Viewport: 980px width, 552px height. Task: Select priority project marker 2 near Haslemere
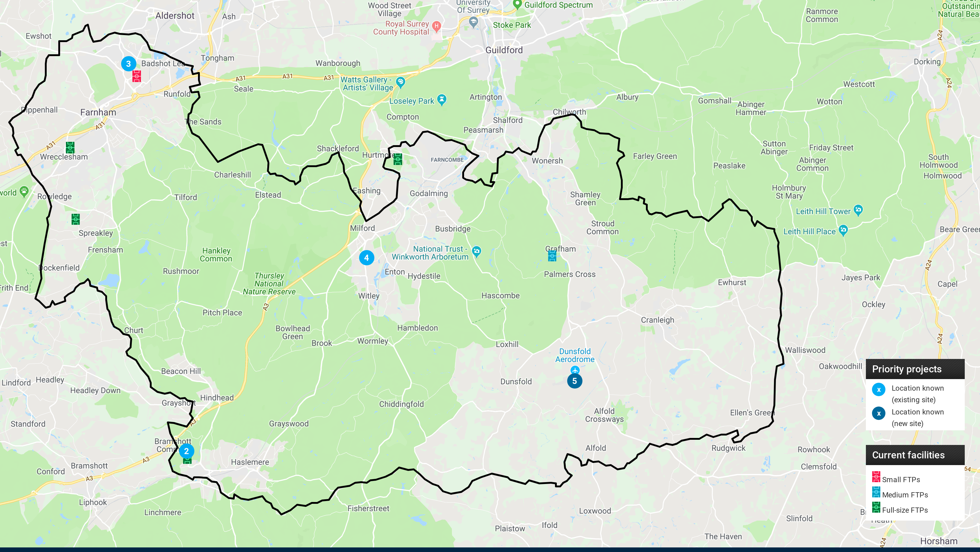(186, 451)
